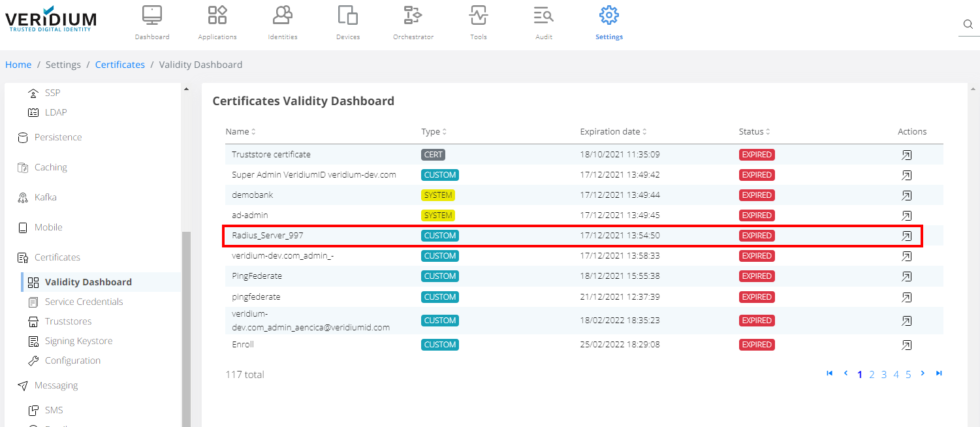This screenshot has width=980, height=427.
Task: Open the Tools icon in top navigation
Action: 479,15
